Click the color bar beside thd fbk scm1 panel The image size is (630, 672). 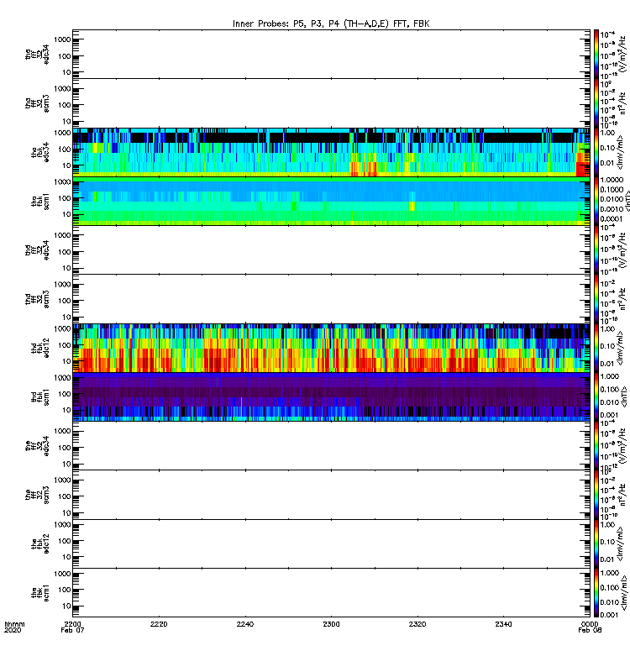click(x=596, y=396)
